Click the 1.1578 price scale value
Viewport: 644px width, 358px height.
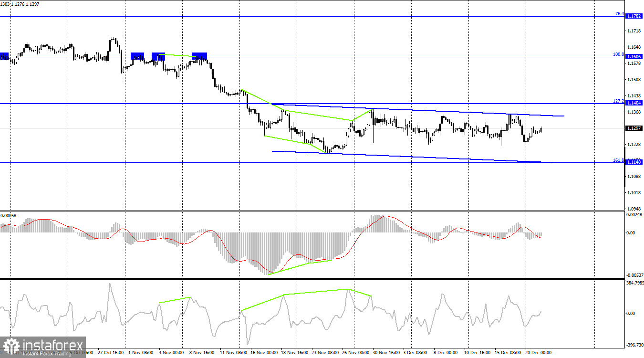(634, 63)
